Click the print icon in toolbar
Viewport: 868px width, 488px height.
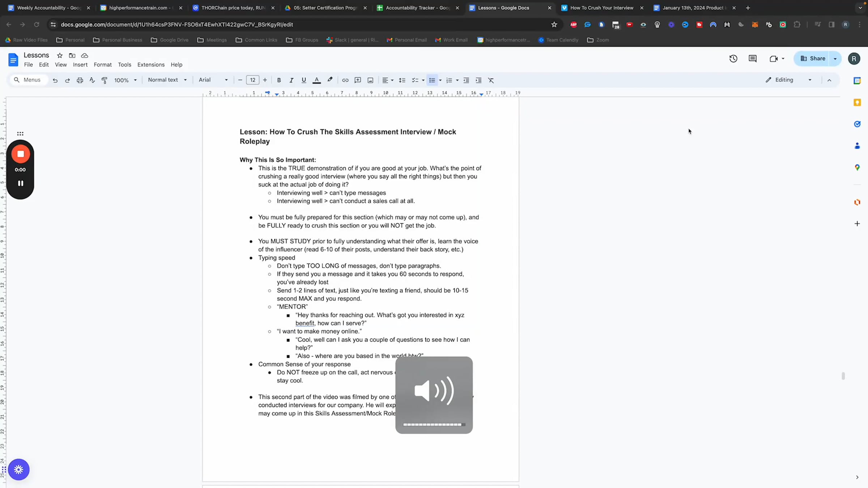[x=80, y=80]
